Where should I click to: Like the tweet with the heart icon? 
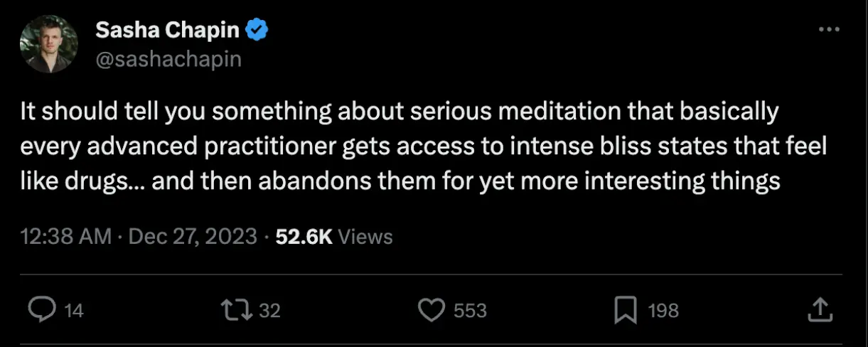coord(429,310)
